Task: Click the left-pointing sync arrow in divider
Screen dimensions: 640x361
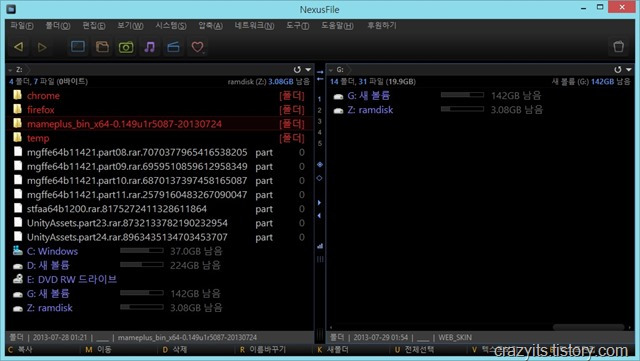Action: tap(320, 78)
